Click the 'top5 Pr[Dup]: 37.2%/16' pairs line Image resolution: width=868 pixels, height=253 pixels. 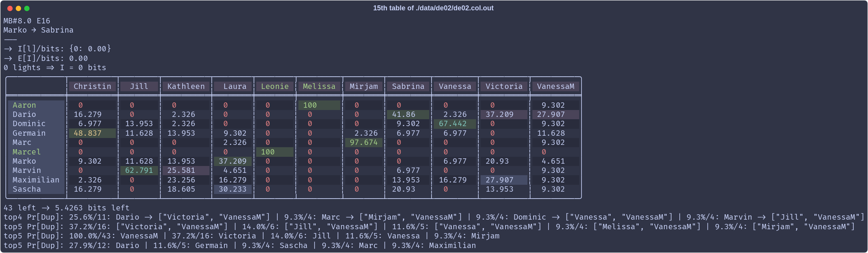429,227
